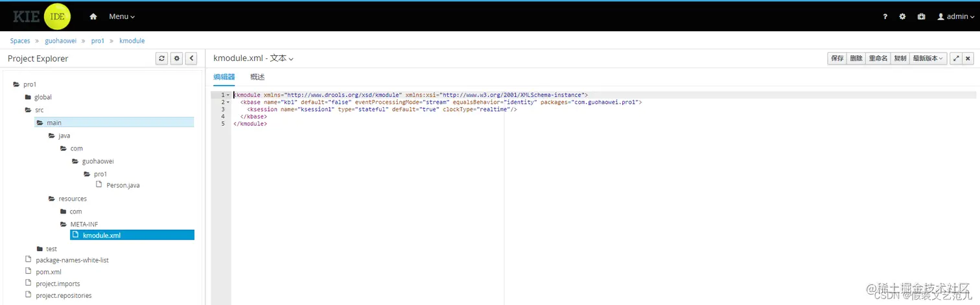Maximize the editor with expand icon
Screen dimensions: 980x305
click(x=956, y=58)
